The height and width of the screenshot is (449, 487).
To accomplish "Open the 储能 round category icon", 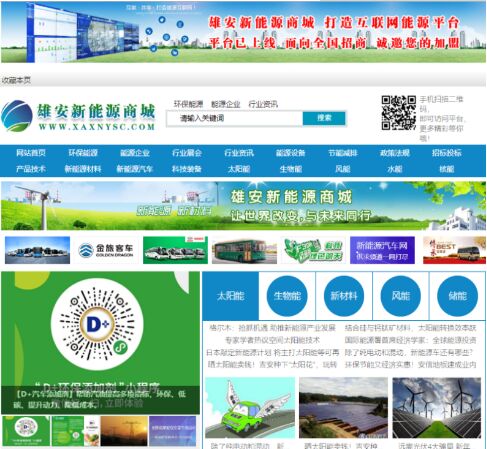I will (x=457, y=296).
